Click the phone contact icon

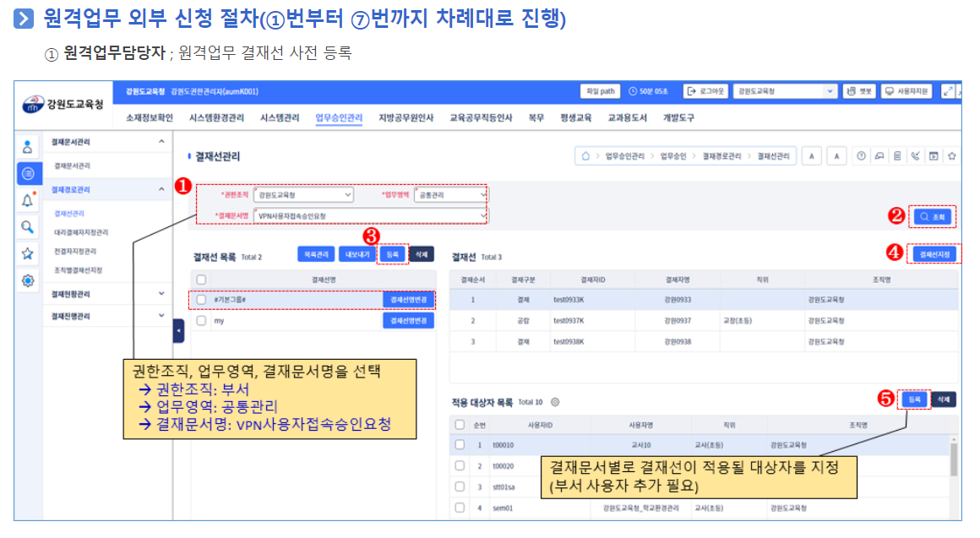coord(916,156)
